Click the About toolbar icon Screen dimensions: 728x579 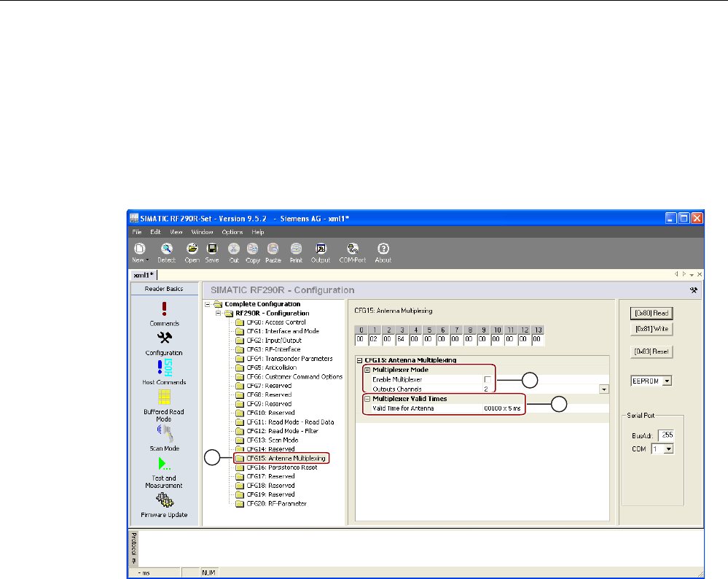(383, 249)
